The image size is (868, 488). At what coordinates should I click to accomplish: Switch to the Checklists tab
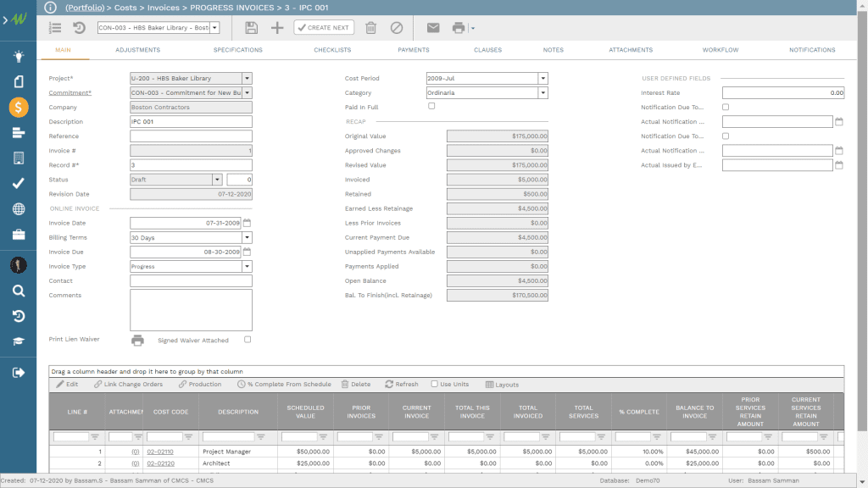tap(332, 50)
